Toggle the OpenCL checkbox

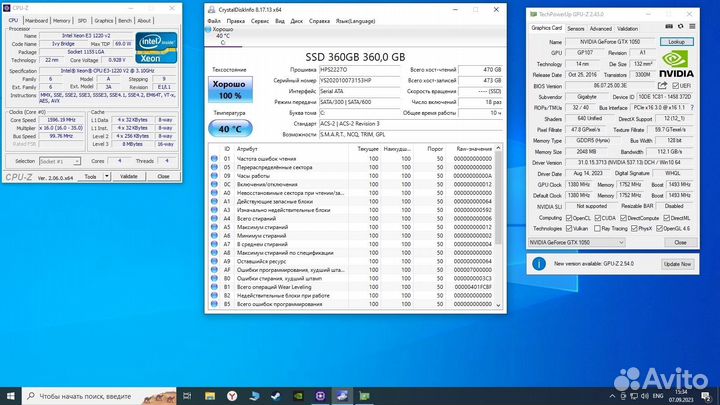569,218
